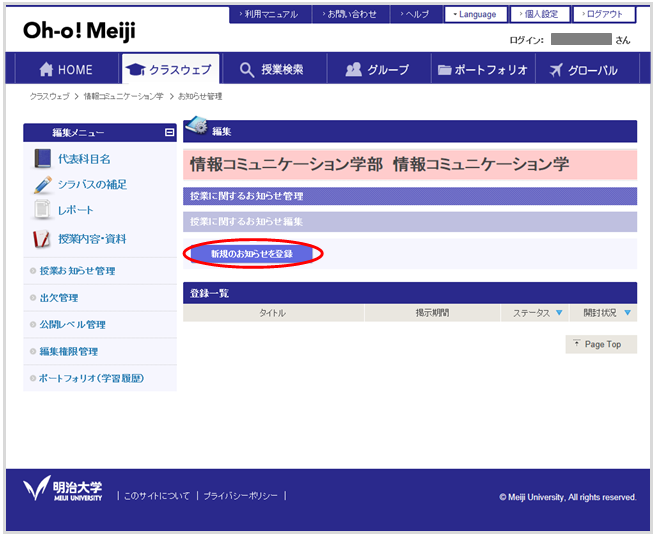Click the blue book icon for 代表科目名
Screen dimensions: 657x538
tap(42, 159)
